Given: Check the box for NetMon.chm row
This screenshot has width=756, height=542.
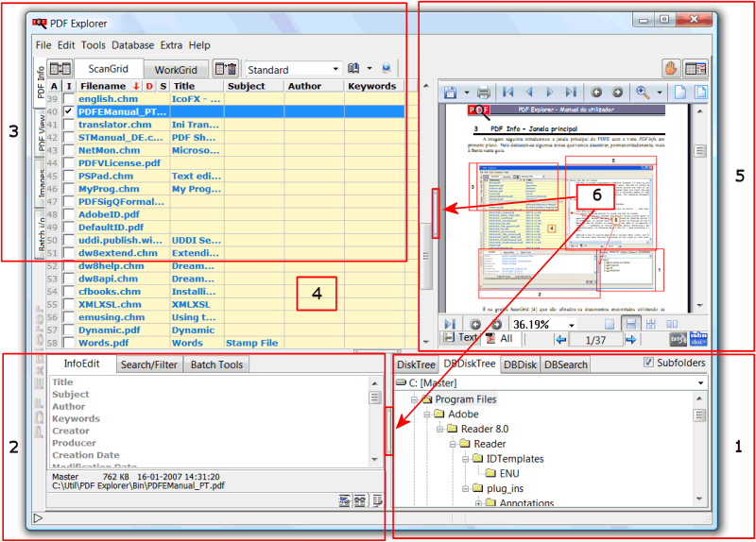Looking at the screenshot, I should [69, 150].
